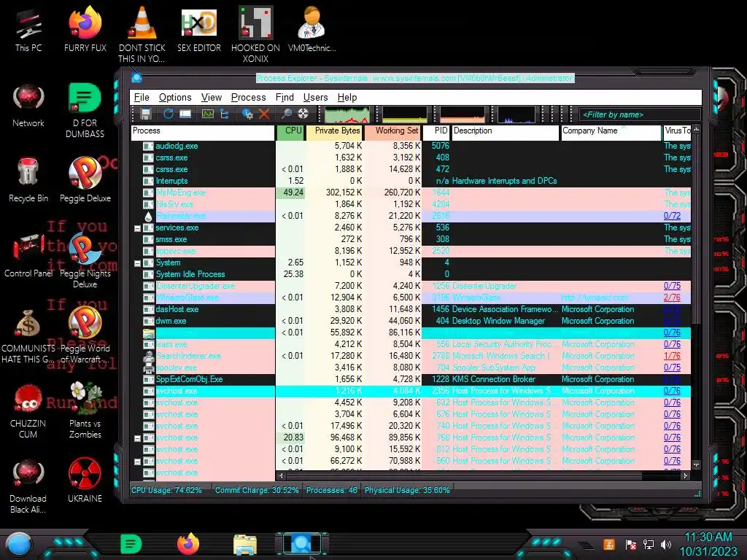Open the FURRY FUX Firefox desktop icon
The image size is (747, 560).
[x=85, y=29]
